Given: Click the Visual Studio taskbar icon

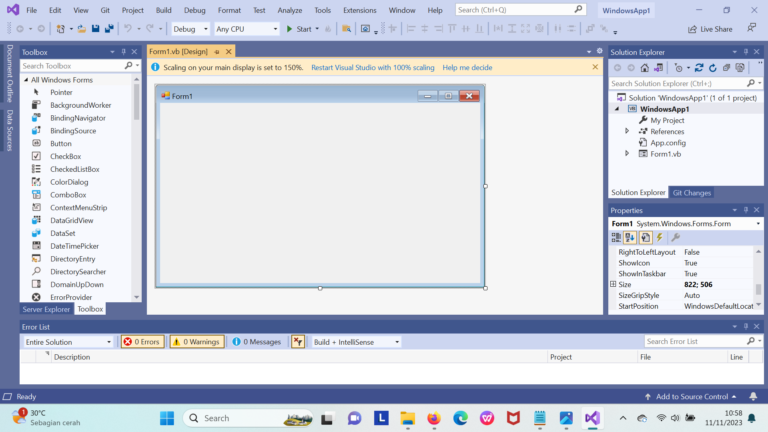Looking at the screenshot, I should pos(592,418).
